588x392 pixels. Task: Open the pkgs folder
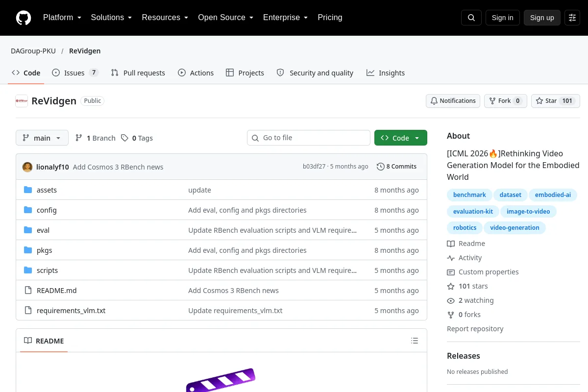[x=44, y=250]
